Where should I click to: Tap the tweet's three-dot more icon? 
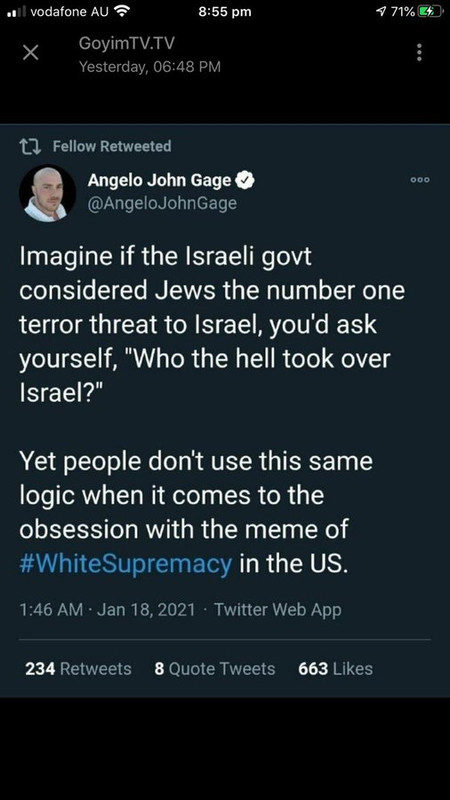click(420, 180)
